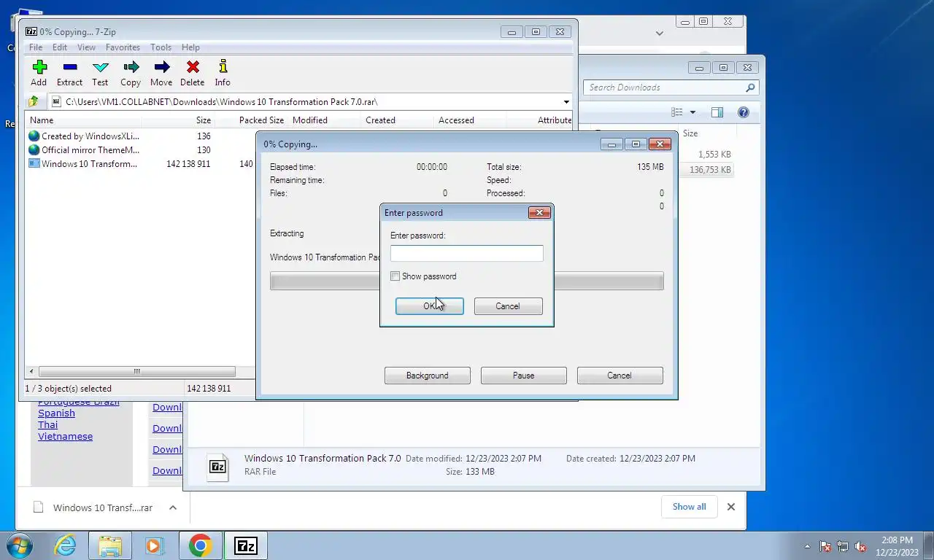Image resolution: width=934 pixels, height=560 pixels.
Task: Click the extraction progress bar
Action: (467, 281)
